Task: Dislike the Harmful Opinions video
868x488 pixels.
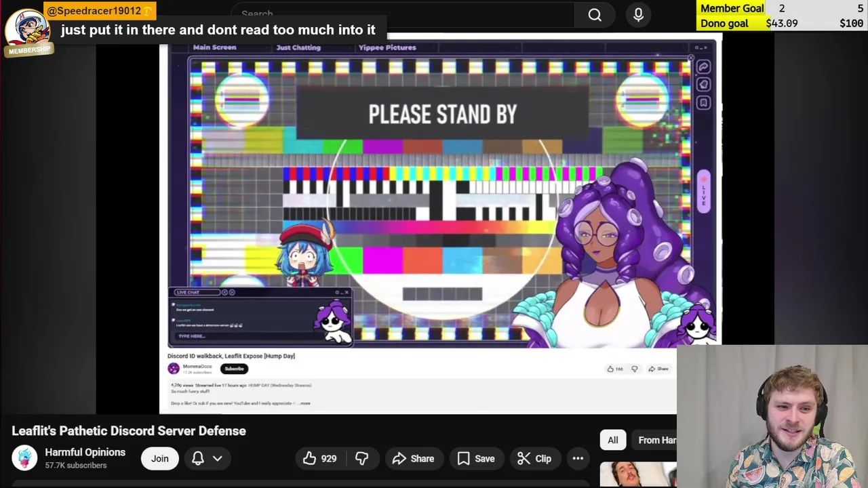Action: coord(362,459)
